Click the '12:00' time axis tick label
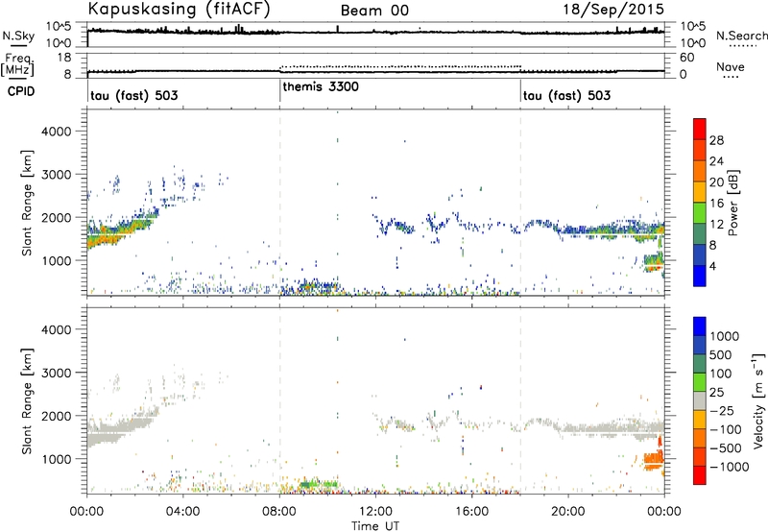Viewport: 768px width, 532px height. (375, 512)
